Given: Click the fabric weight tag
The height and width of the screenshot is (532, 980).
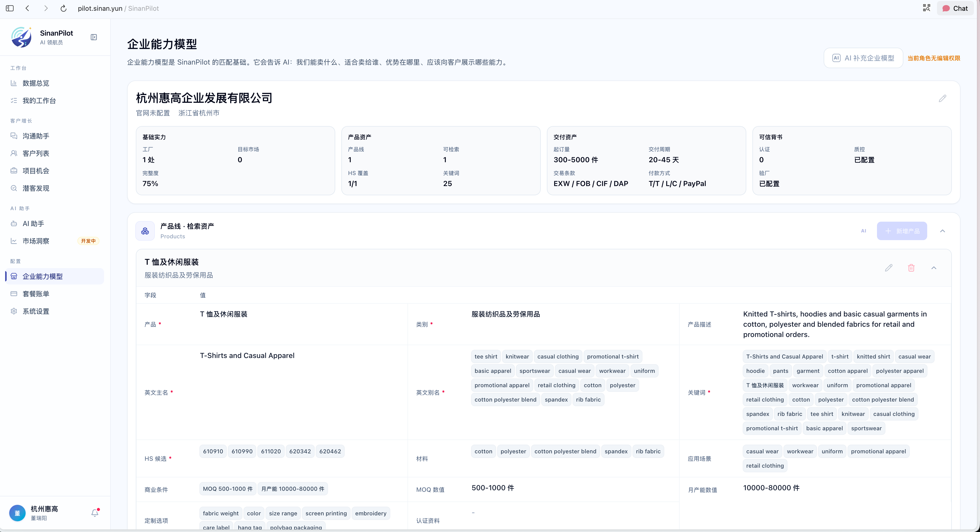Looking at the screenshot, I should click(x=221, y=513).
